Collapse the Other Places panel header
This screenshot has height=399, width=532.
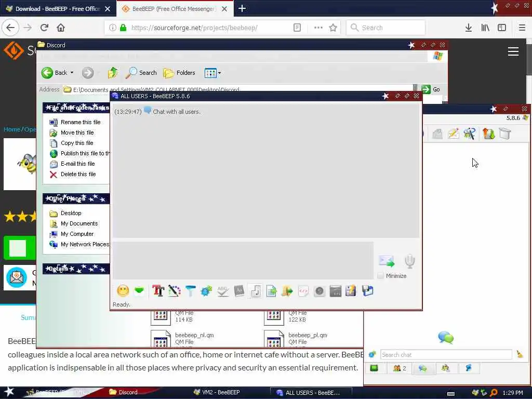point(76,198)
